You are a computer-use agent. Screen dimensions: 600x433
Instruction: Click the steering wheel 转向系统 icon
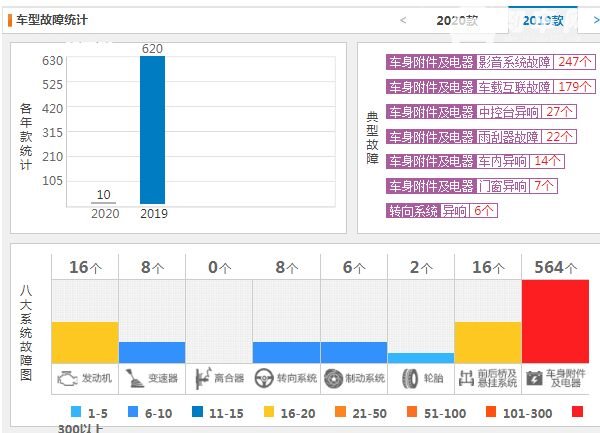(264, 378)
